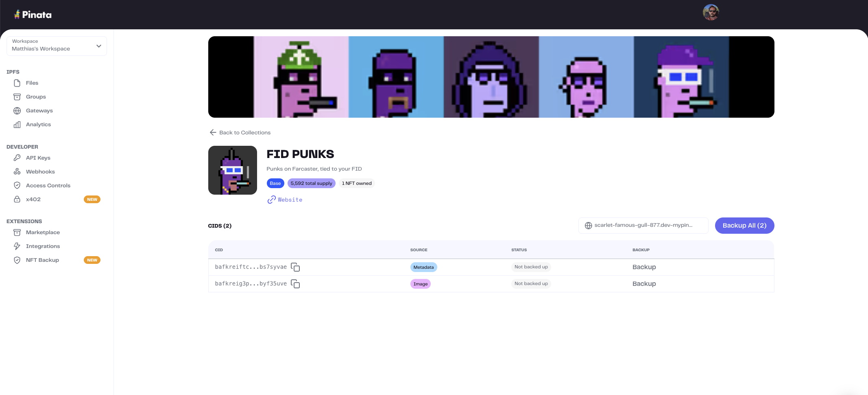Open the Files section icon
This screenshot has height=395, width=868.
(17, 83)
